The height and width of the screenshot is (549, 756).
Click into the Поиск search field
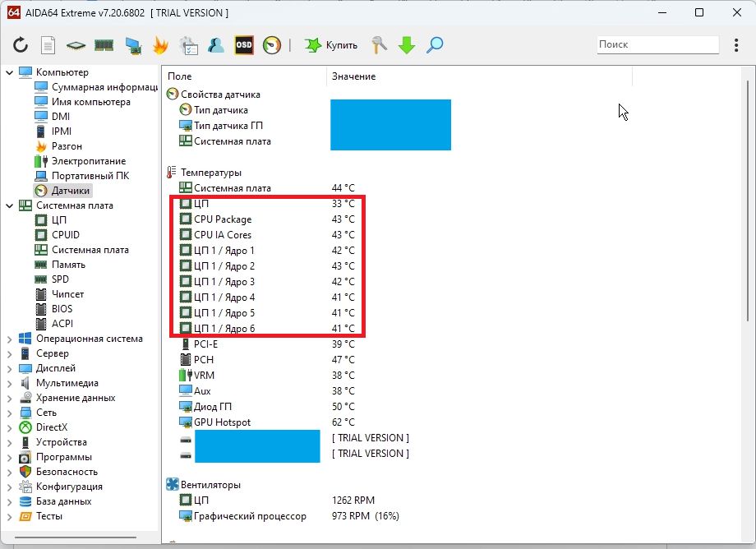click(656, 44)
